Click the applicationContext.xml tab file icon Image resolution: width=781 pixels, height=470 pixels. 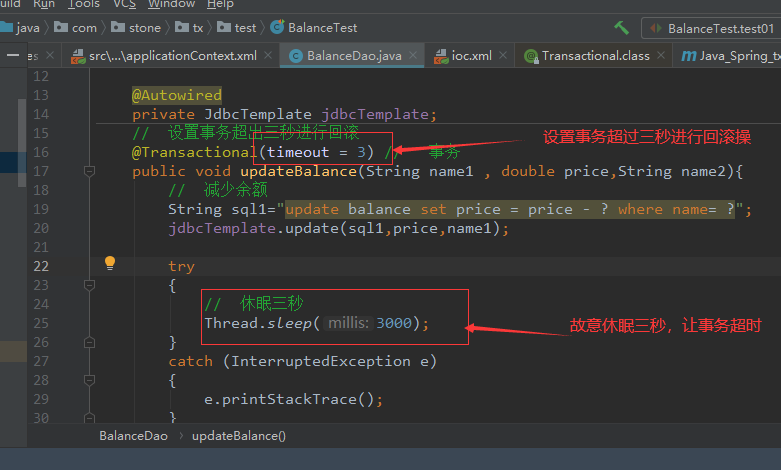click(x=78, y=56)
